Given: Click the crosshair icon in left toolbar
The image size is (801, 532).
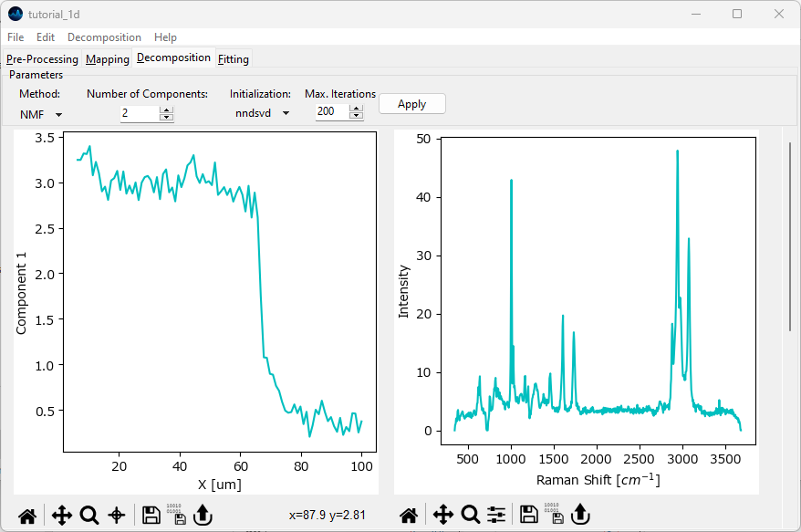Looking at the screenshot, I should pos(117,516).
